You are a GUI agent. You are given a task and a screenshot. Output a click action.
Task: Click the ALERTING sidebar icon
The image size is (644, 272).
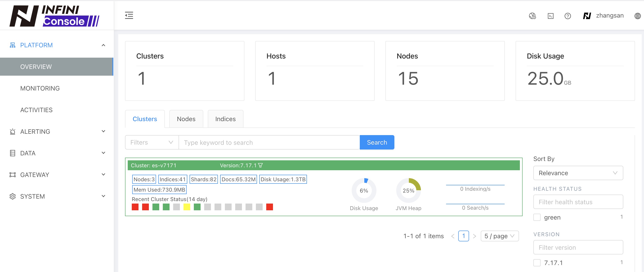click(x=12, y=131)
